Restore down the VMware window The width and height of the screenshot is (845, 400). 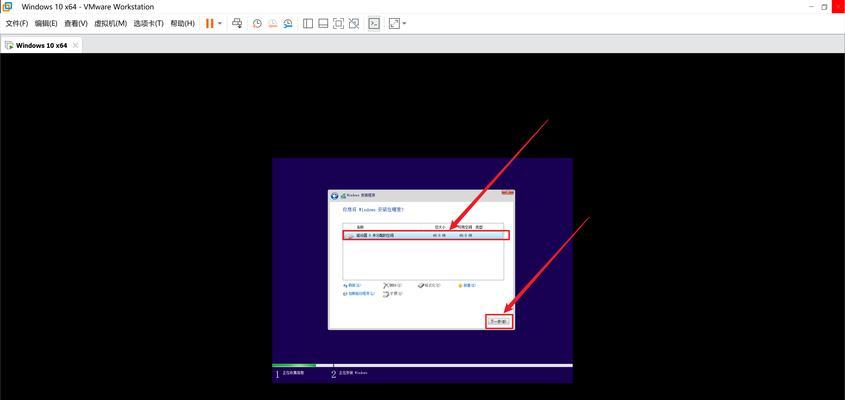(x=825, y=7)
